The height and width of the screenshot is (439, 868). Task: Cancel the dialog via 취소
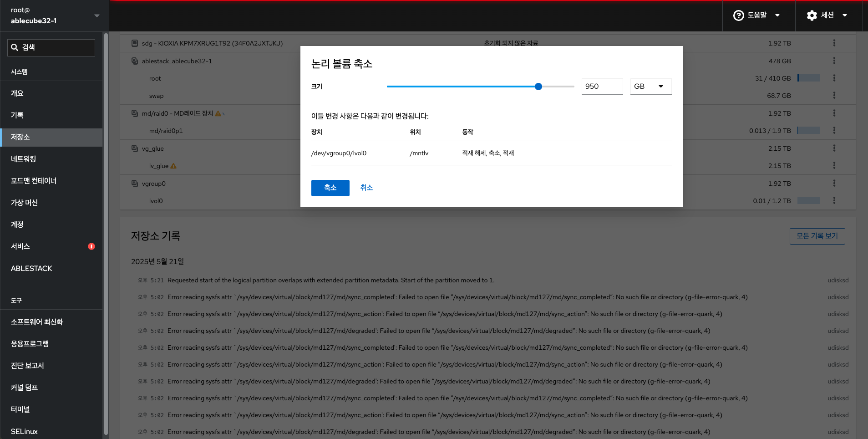point(366,188)
